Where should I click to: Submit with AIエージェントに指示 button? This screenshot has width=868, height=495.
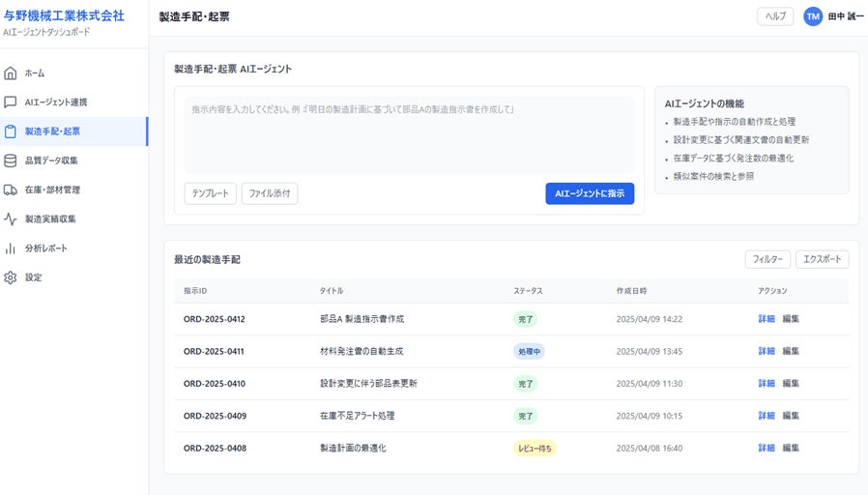point(590,193)
